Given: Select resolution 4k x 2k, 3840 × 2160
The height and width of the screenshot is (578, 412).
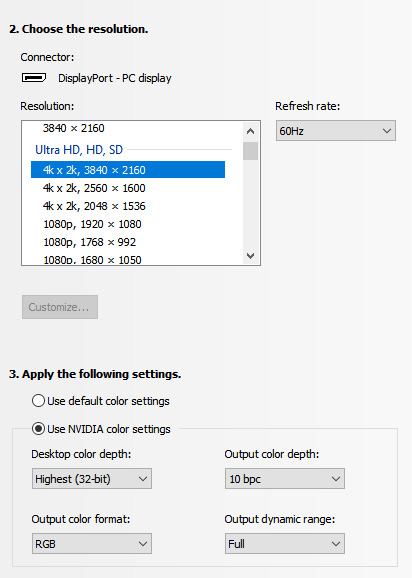Looking at the screenshot, I should point(128,170).
